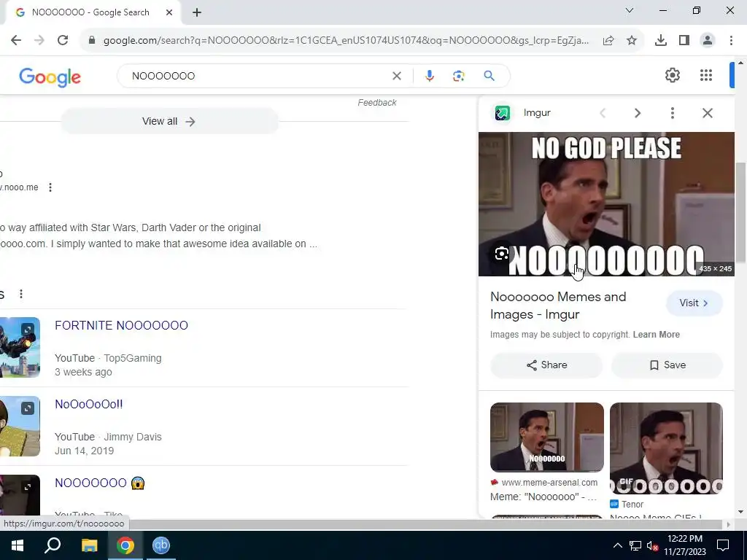The image size is (747, 560).
Task: Open the new tab plus button
Action: point(197,12)
